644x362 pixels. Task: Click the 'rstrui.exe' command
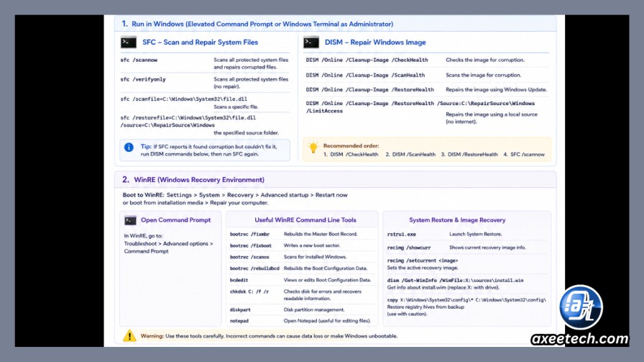click(x=401, y=235)
